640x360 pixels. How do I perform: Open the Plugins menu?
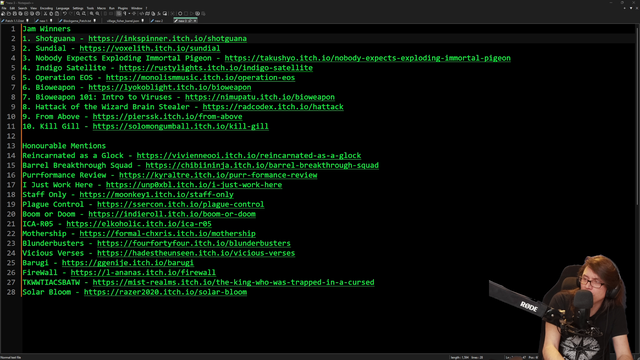point(122,8)
